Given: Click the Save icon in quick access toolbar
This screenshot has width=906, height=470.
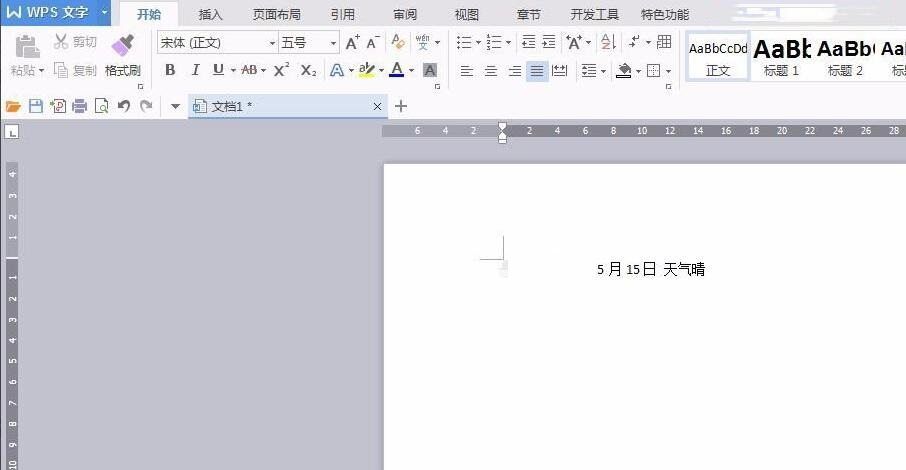Looking at the screenshot, I should point(35,106).
